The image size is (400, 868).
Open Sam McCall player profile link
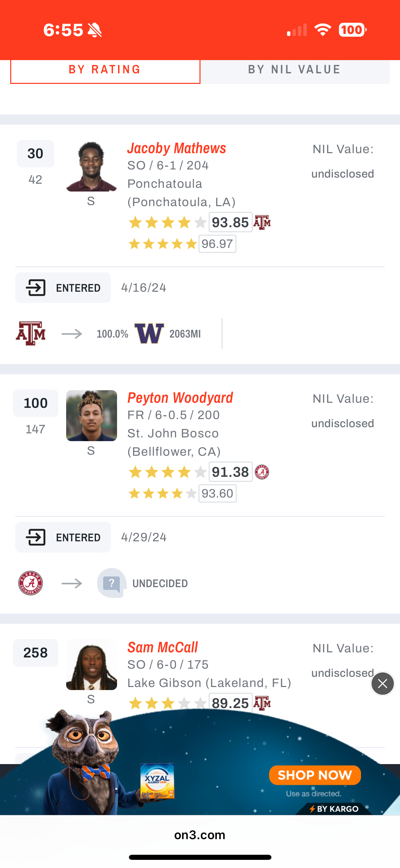[x=163, y=648]
